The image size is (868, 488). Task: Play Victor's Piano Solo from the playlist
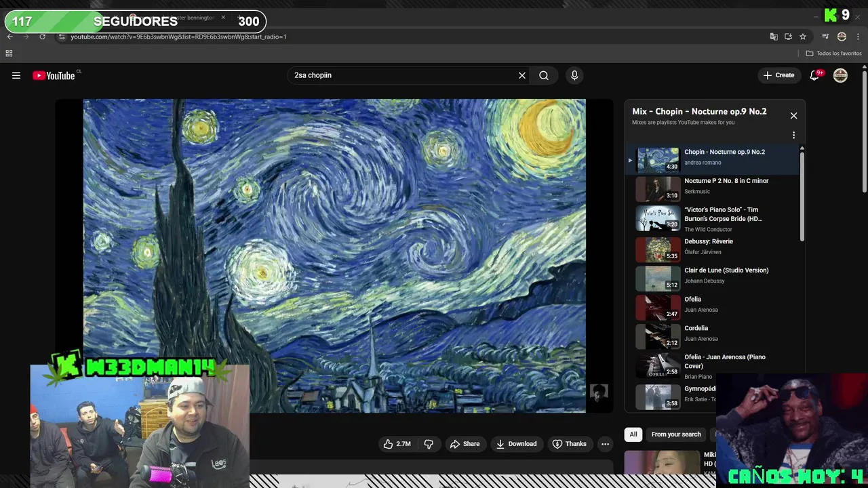coord(712,218)
